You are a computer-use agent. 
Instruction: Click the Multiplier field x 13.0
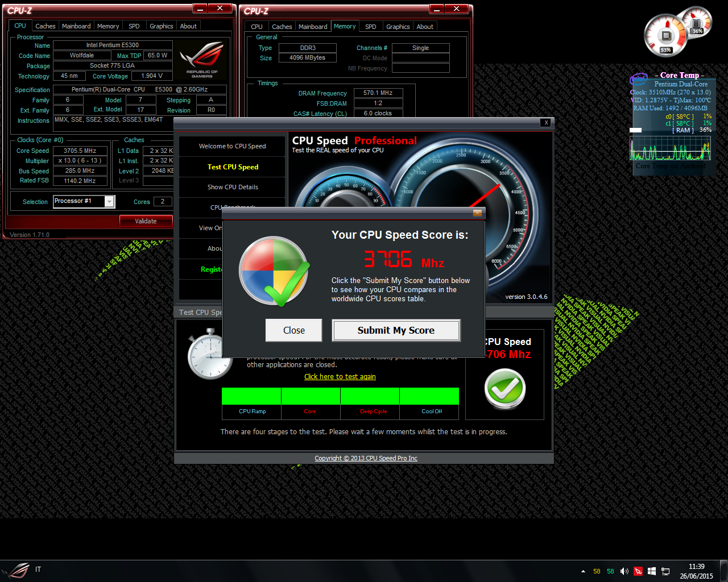(80, 161)
